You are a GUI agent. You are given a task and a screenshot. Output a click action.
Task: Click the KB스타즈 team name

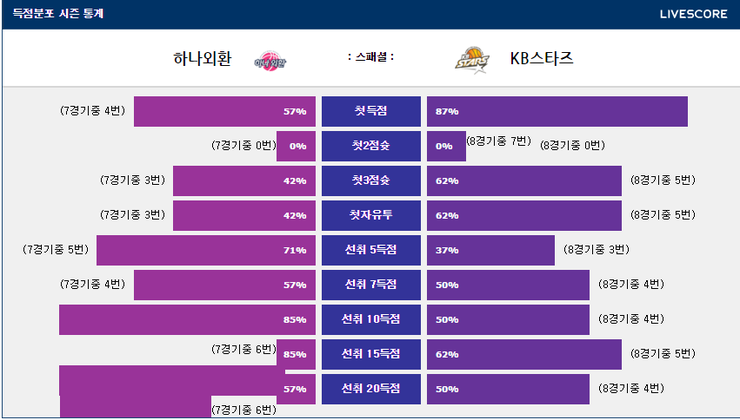541,59
